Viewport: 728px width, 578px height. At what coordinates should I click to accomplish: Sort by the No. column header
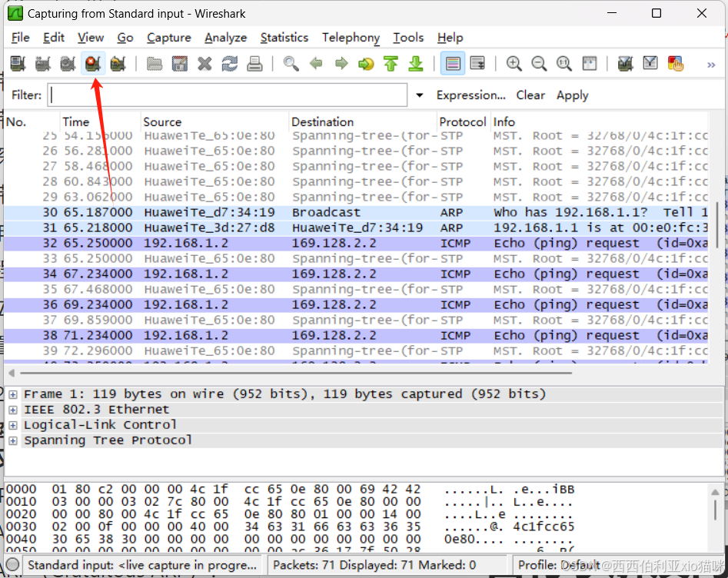(x=32, y=122)
